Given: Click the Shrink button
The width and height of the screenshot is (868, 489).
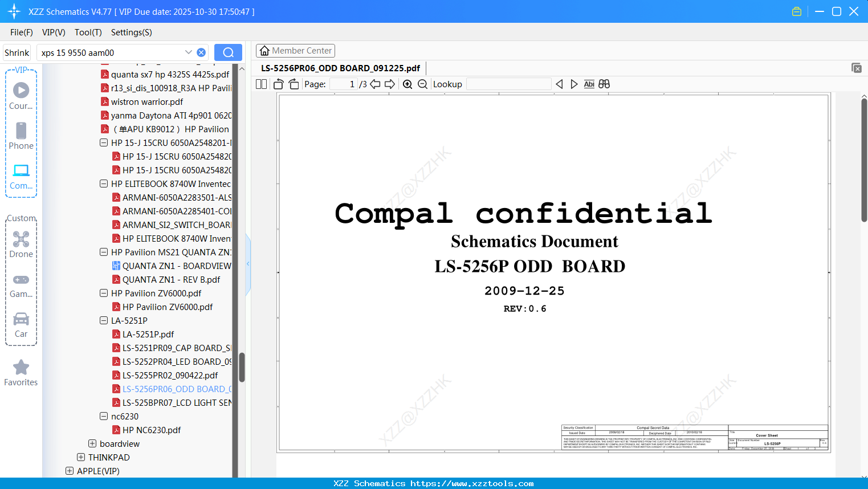Looking at the screenshot, I should pyautogui.click(x=17, y=52).
